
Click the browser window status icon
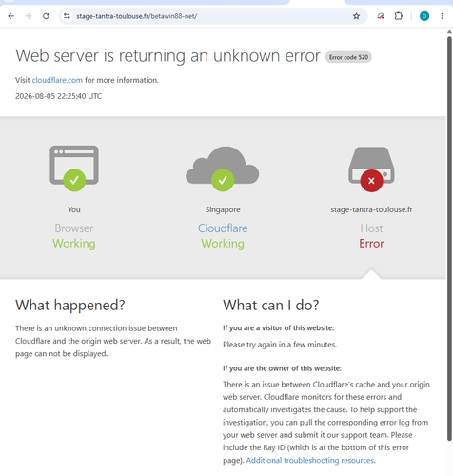[74, 169]
